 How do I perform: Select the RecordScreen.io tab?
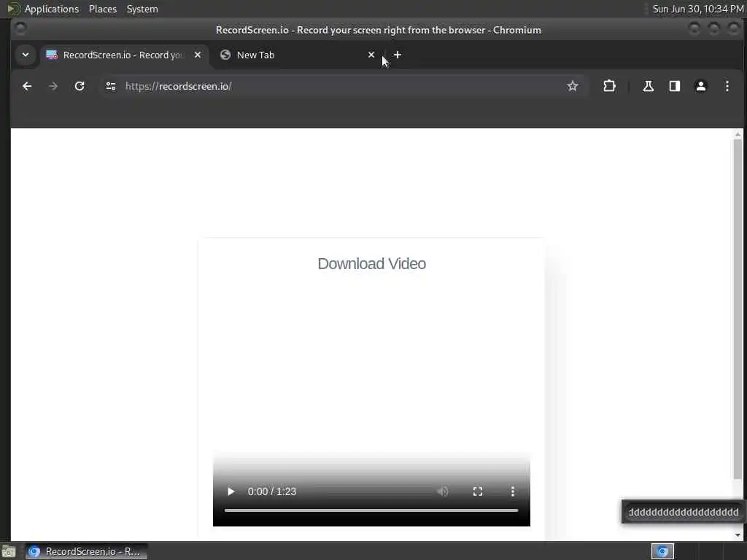pos(125,55)
